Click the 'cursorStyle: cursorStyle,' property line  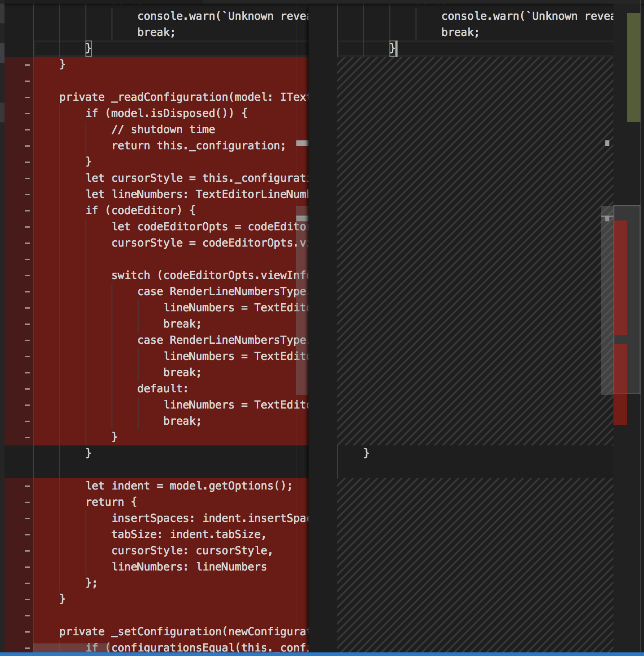tap(192, 551)
